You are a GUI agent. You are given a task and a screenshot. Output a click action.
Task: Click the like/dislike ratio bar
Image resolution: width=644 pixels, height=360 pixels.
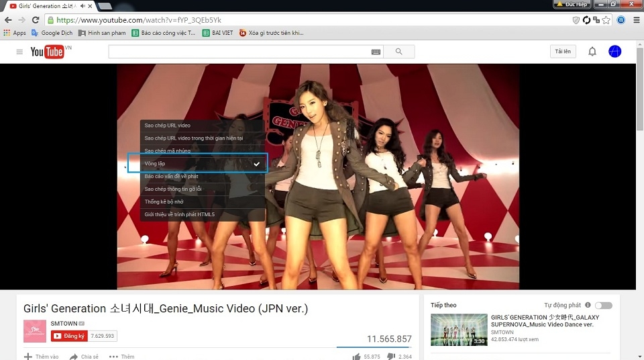[x=374, y=347]
